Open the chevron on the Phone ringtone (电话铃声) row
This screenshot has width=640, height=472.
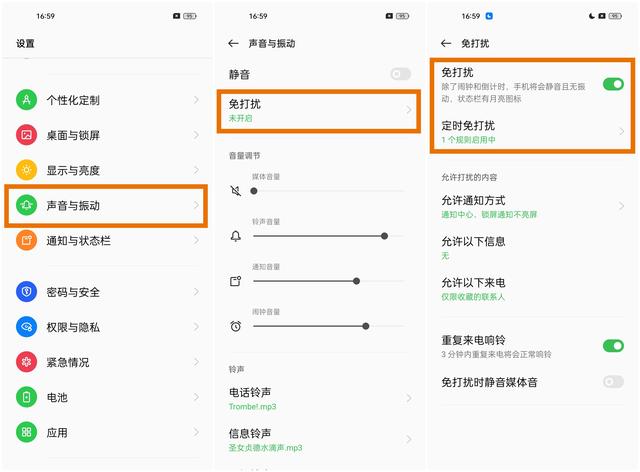pos(409,398)
